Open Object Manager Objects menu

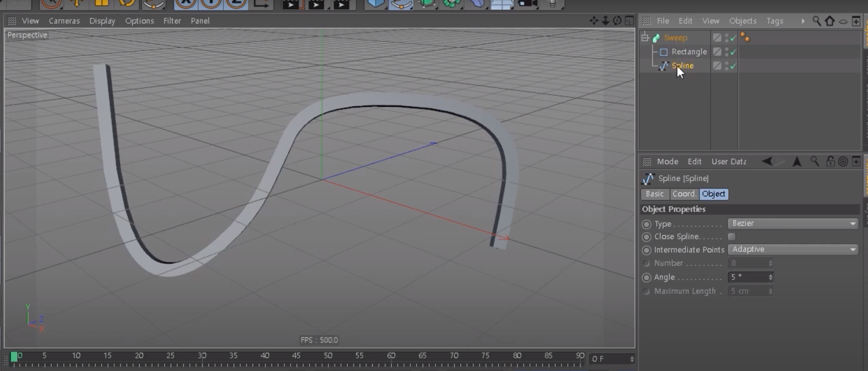[x=743, y=21]
